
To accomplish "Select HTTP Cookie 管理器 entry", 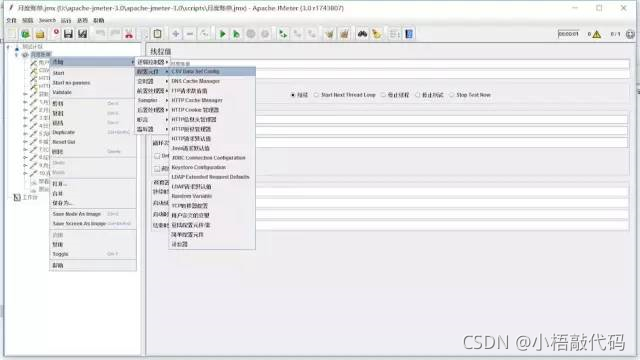I will click(212, 110).
